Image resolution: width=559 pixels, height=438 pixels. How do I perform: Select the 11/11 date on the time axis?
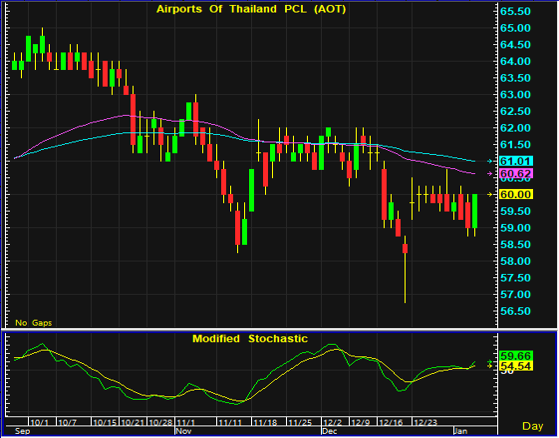click(230, 423)
